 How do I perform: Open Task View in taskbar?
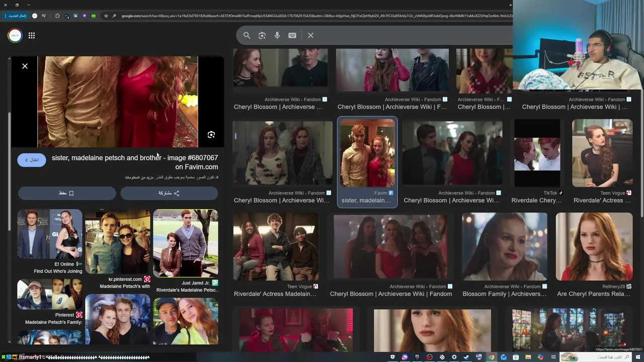553,357
